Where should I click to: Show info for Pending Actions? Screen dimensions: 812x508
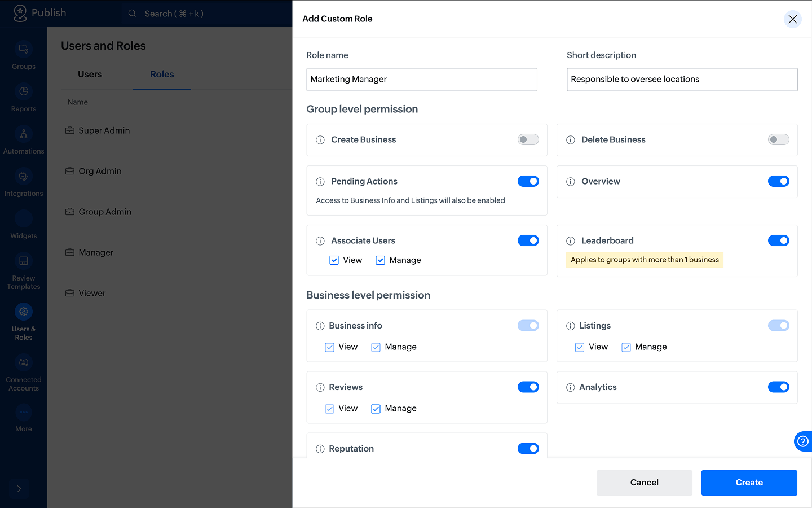[x=320, y=182]
